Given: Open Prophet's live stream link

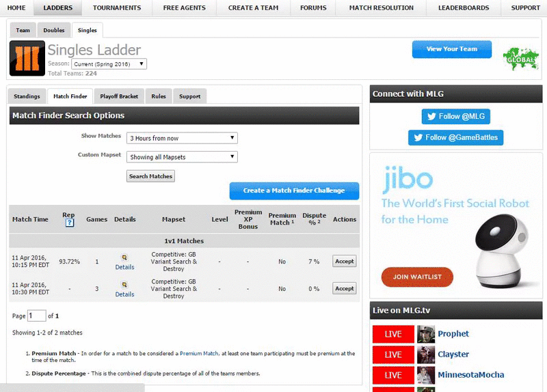Looking at the screenshot, I should click(x=453, y=334).
